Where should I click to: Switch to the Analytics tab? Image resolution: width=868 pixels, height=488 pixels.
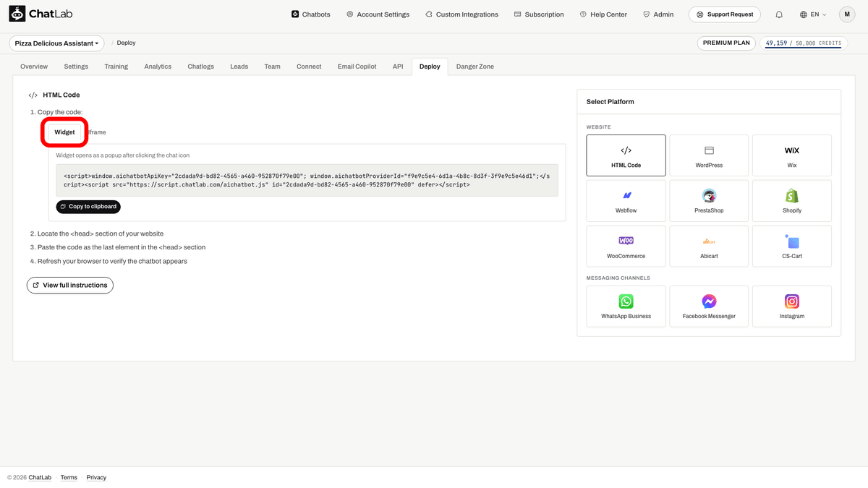point(158,67)
